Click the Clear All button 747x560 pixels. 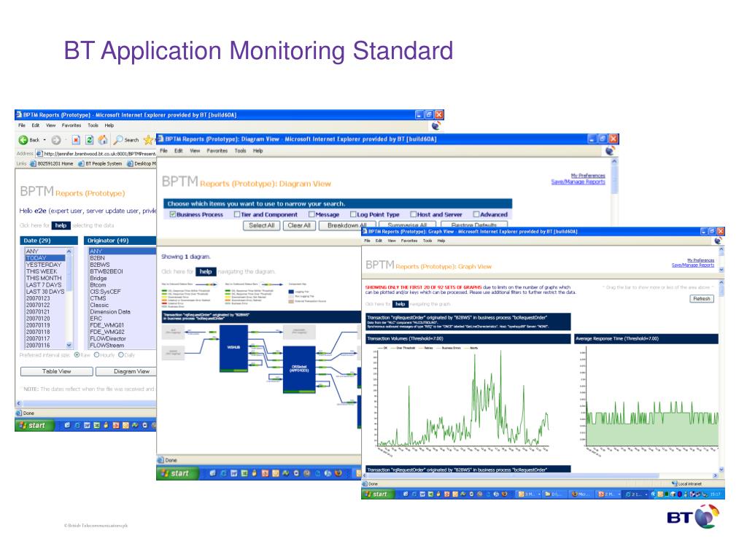point(298,226)
